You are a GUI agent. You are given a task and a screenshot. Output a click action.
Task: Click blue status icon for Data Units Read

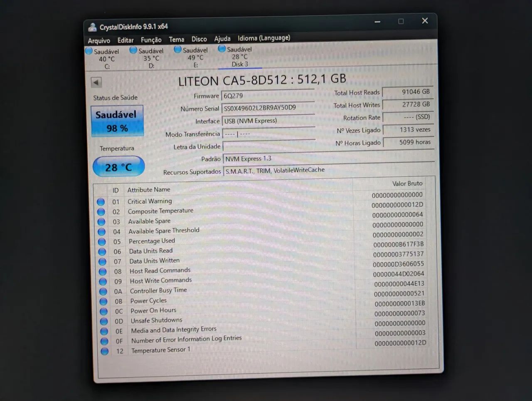102,252
